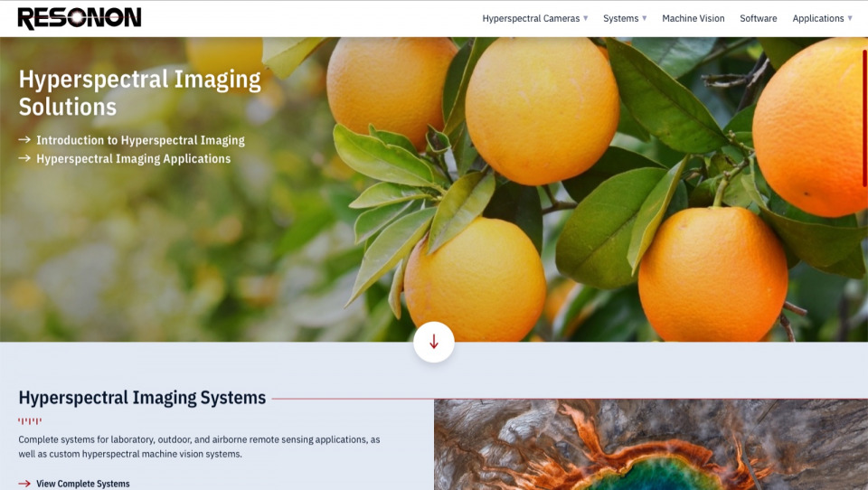Follow the View Complete Systems link
This screenshot has width=868, height=490.
[83, 484]
